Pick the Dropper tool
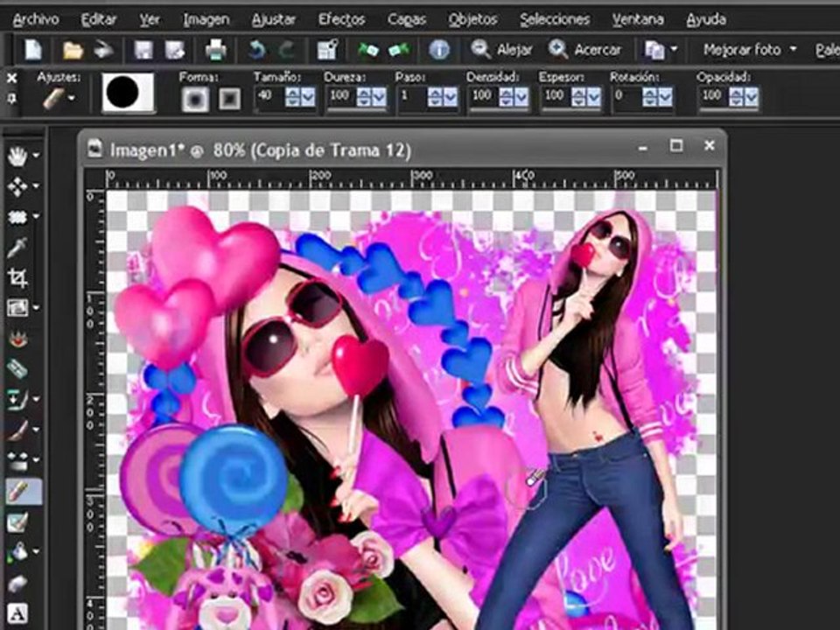Screen dimensions: 840x630 17,248
